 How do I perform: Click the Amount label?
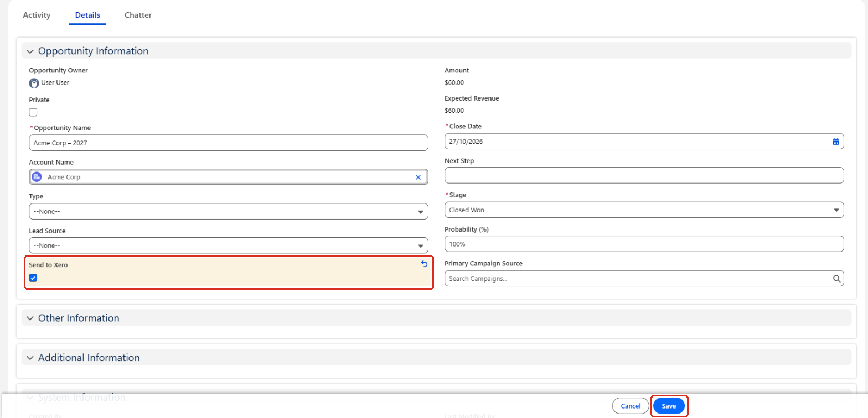click(457, 70)
